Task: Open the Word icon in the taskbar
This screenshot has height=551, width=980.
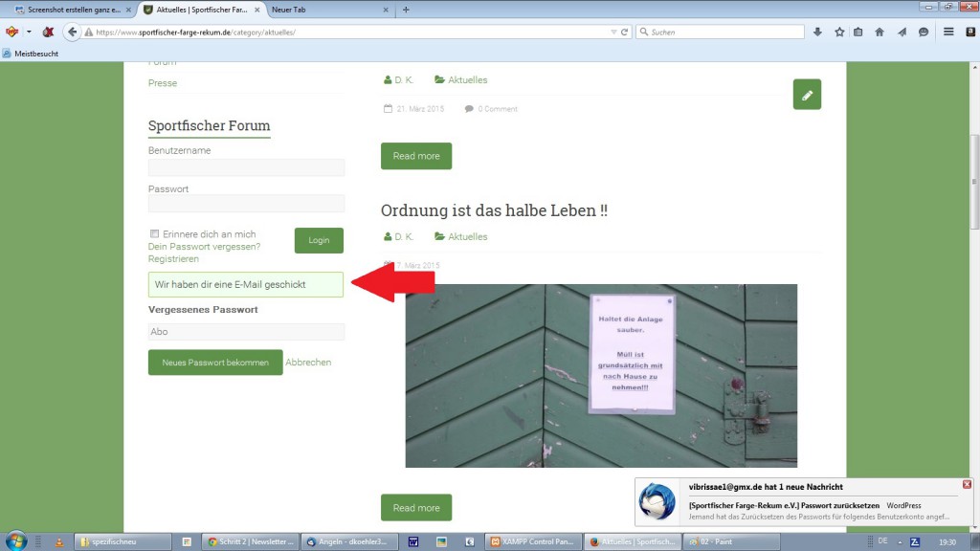Action: 413,541
